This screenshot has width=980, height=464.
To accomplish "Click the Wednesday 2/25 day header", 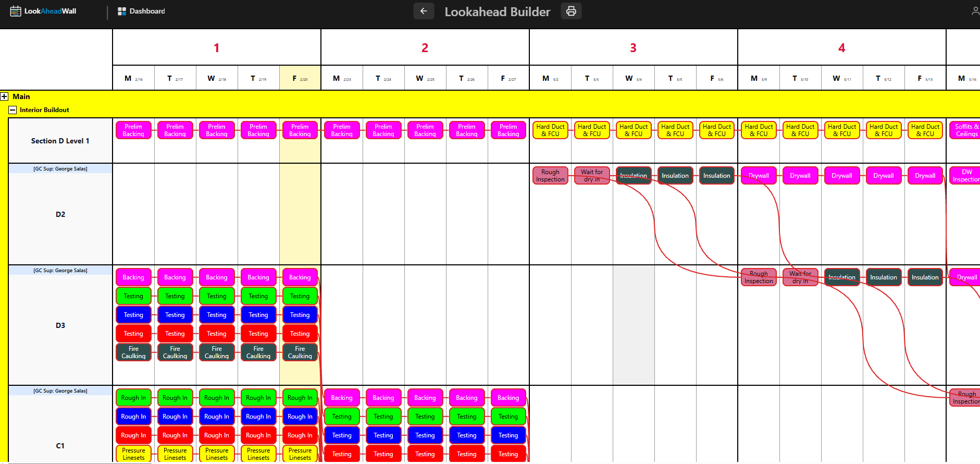I will click(425, 78).
